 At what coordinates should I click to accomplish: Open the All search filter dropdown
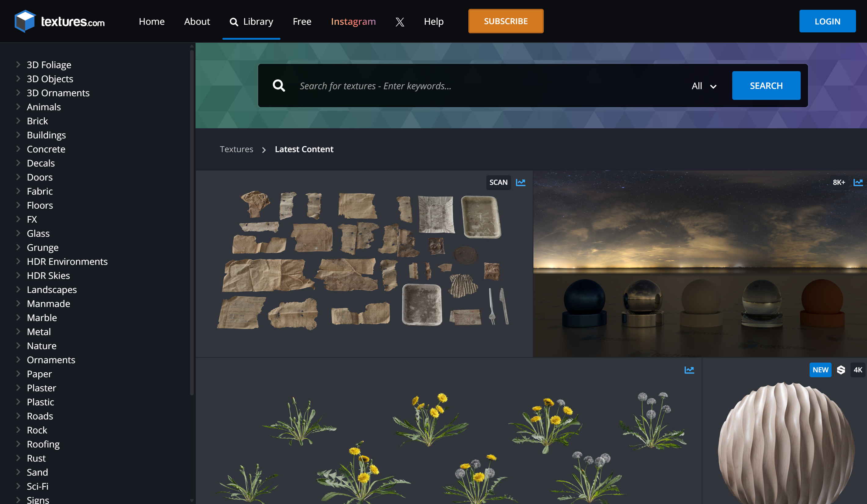click(704, 86)
